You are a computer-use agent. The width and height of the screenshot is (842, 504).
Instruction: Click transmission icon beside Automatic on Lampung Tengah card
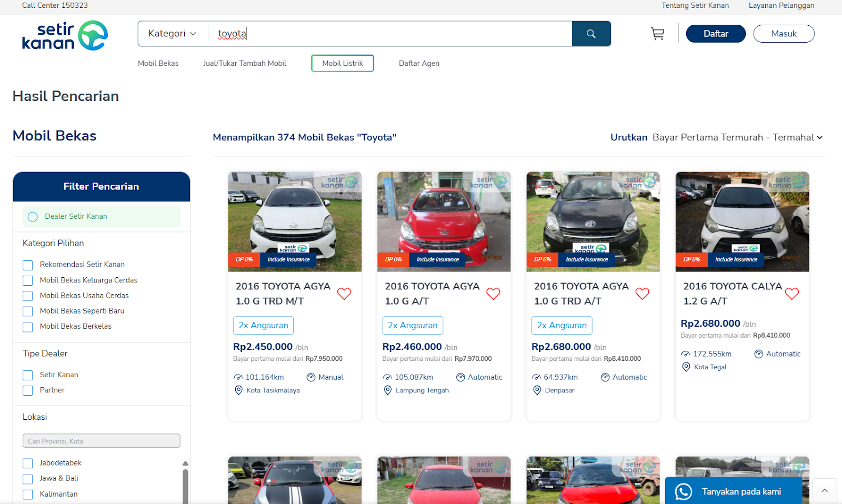tap(460, 377)
